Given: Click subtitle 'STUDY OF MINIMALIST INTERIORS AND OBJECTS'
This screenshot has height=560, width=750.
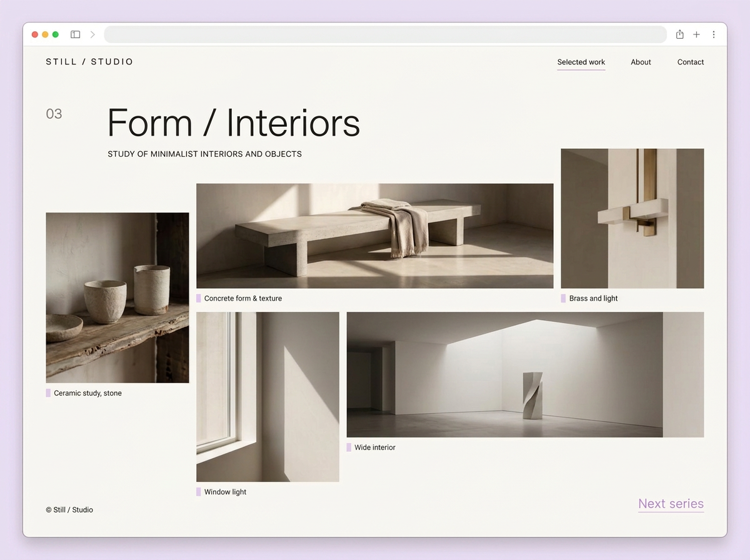Looking at the screenshot, I should tap(204, 154).
